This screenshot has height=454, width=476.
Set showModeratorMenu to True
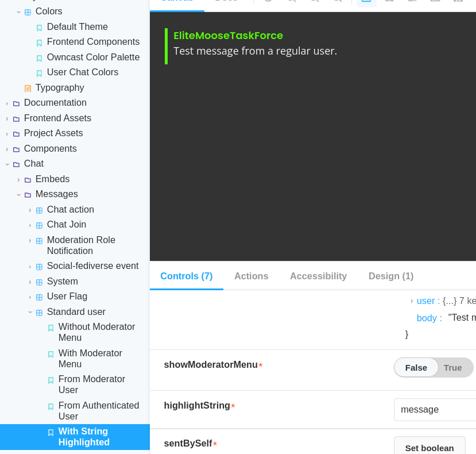pos(452,368)
